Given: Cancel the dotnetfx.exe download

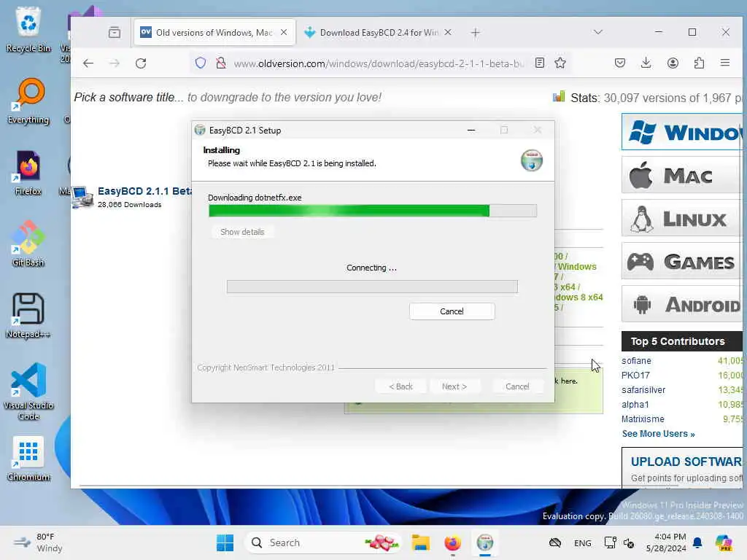Looking at the screenshot, I should coord(452,311).
